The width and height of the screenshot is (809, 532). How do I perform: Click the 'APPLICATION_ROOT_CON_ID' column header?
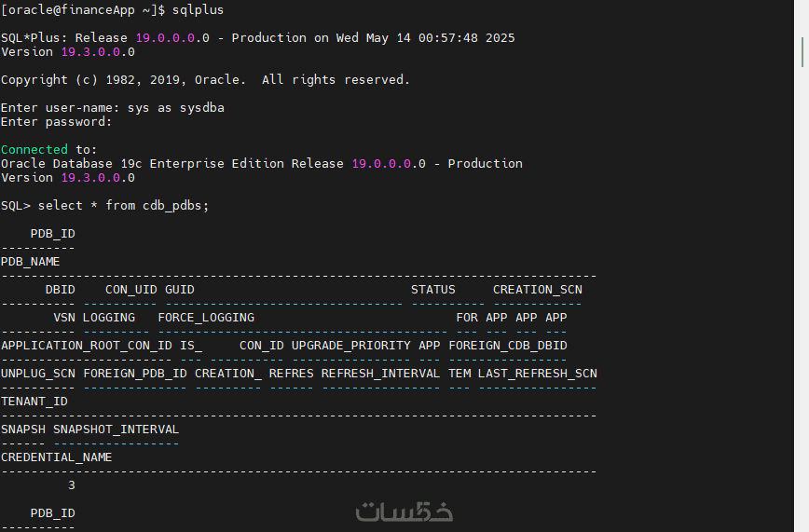click(x=87, y=346)
